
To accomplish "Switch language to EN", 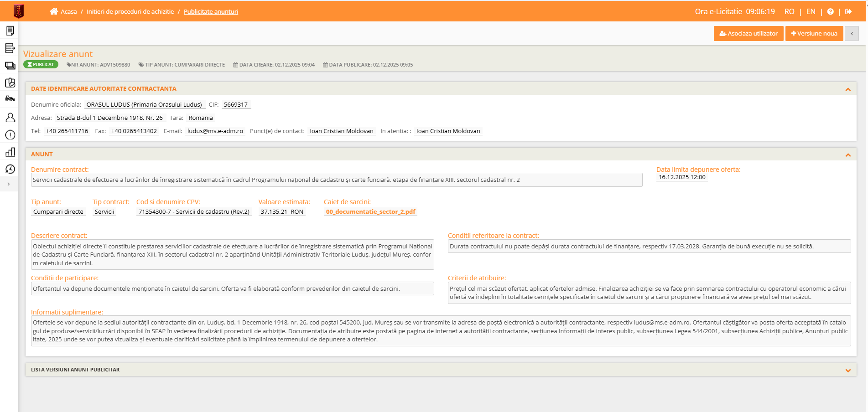I will (811, 11).
